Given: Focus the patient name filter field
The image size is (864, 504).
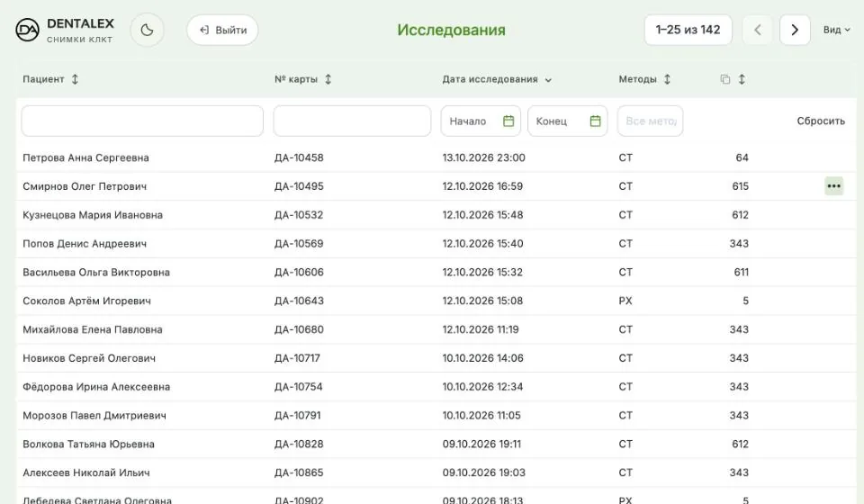Looking at the screenshot, I should point(142,121).
